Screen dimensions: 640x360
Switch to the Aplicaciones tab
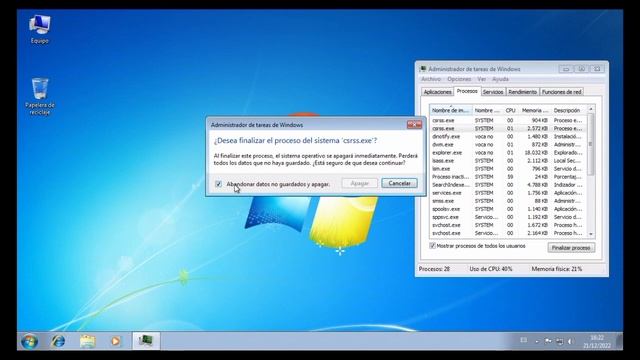[x=437, y=92]
